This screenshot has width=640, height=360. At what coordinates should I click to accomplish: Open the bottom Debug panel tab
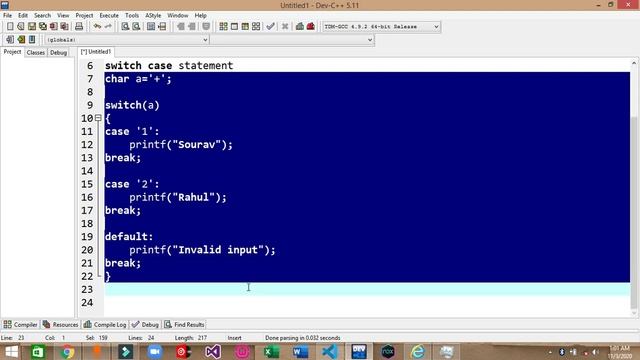click(145, 324)
